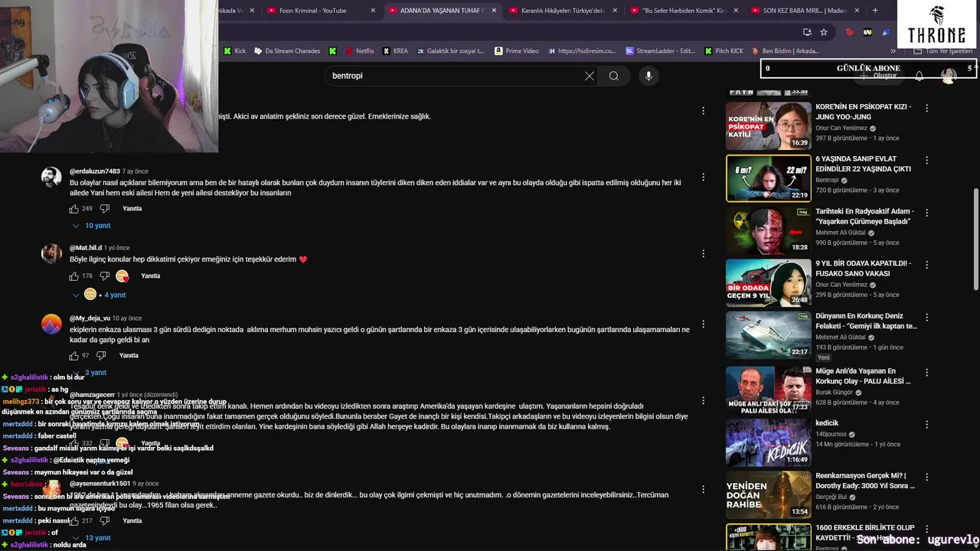Start voice search with the microphone
980x551 pixels.
pos(648,76)
